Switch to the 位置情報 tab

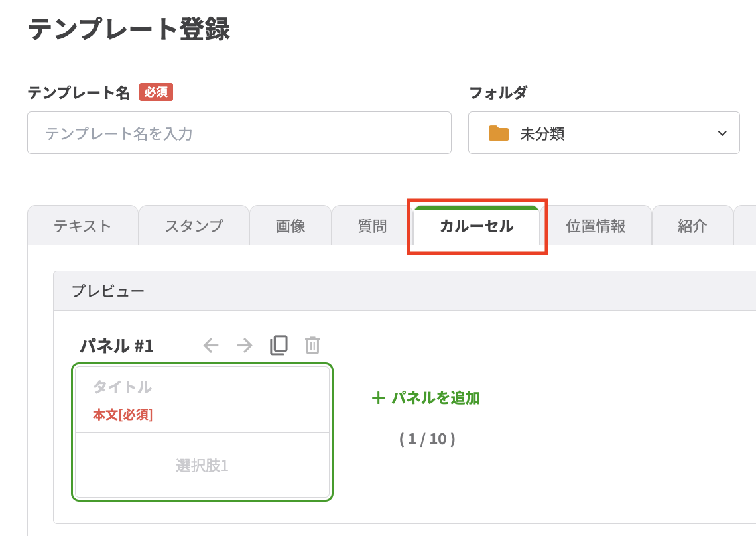coord(596,226)
